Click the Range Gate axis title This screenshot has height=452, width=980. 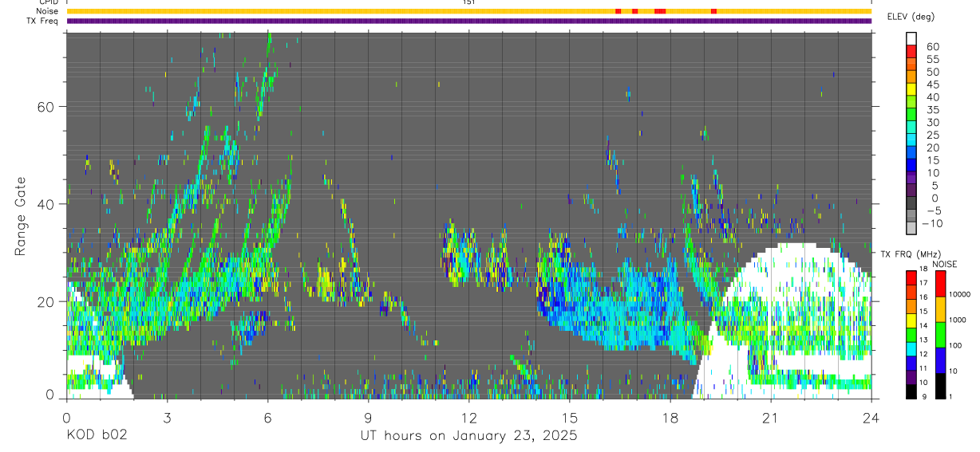22,216
